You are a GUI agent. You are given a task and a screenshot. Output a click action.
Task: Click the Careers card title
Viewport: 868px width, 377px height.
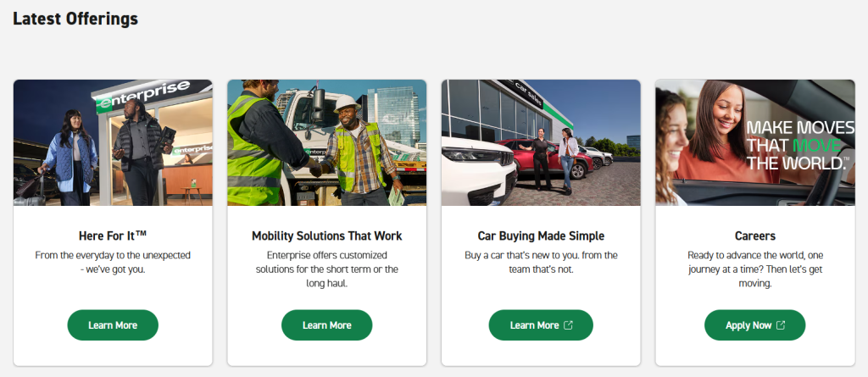755,236
